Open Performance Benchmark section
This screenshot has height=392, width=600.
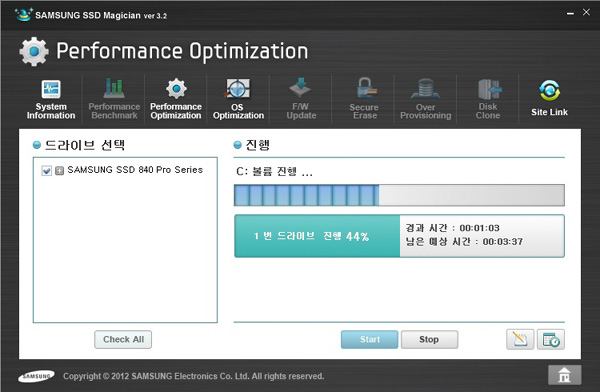(114, 99)
